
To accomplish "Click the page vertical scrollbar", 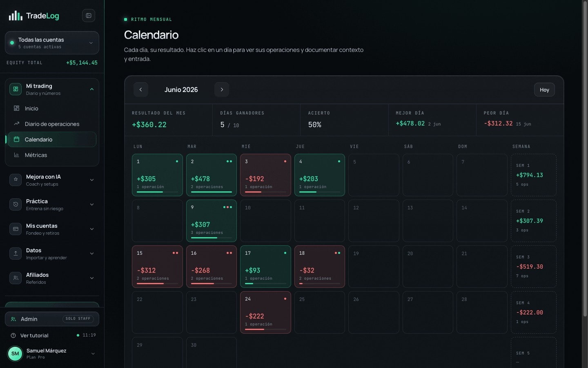I will 585,159.
